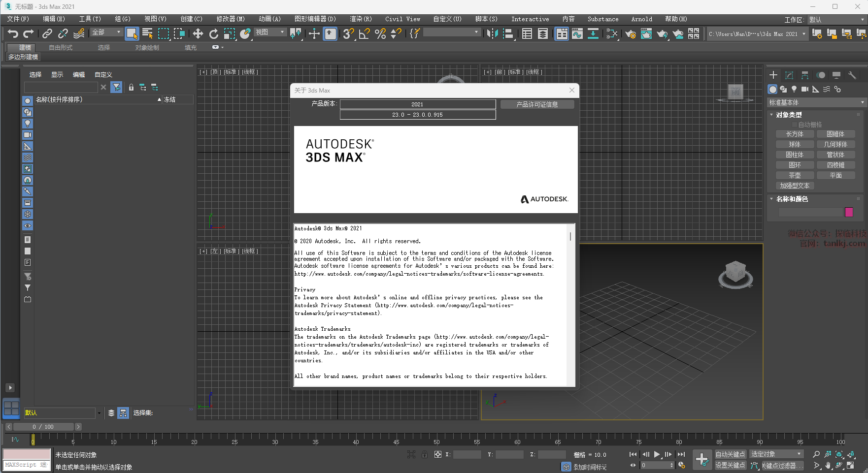Click the 产品许可证信息 button

pyautogui.click(x=537, y=104)
